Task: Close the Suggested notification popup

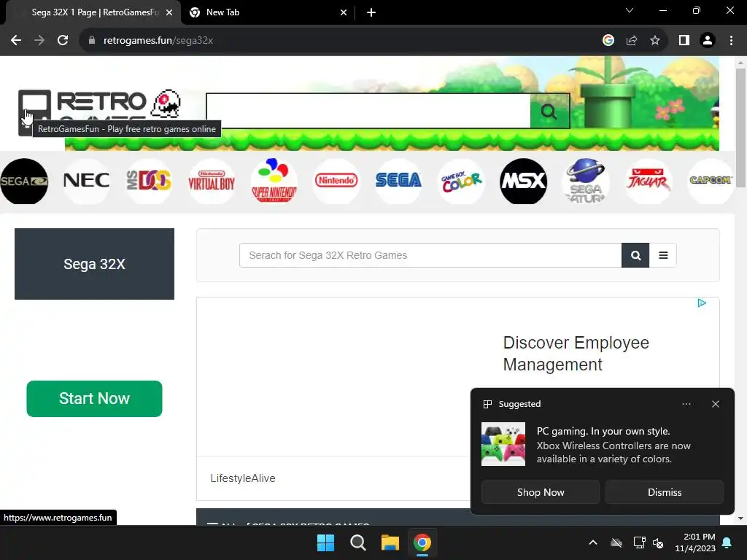Action: (716, 404)
